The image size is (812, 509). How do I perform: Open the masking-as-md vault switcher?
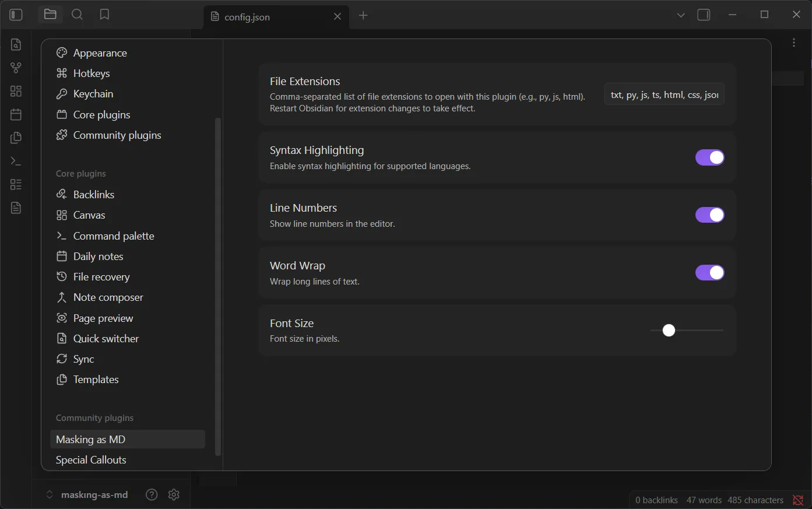(87, 494)
